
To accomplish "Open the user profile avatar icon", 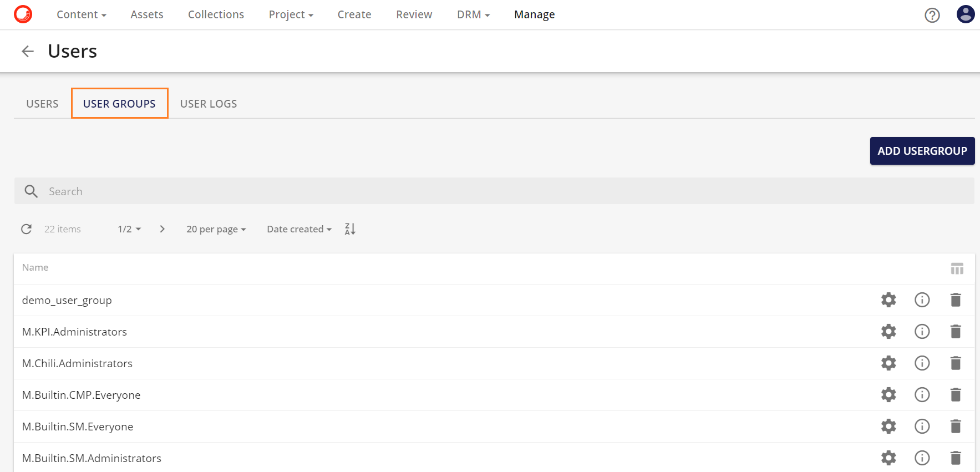I will click(966, 14).
